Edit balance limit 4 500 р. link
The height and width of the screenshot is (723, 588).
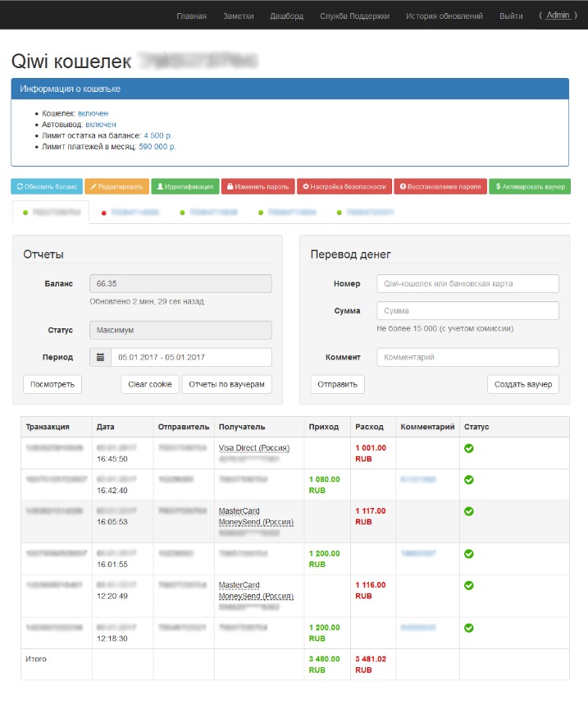pyautogui.click(x=157, y=135)
